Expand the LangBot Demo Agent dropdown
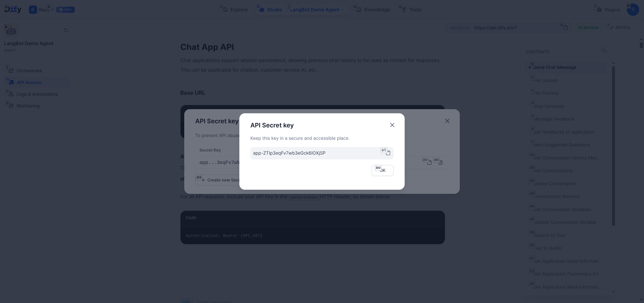This screenshot has height=303, width=644. 343,10
